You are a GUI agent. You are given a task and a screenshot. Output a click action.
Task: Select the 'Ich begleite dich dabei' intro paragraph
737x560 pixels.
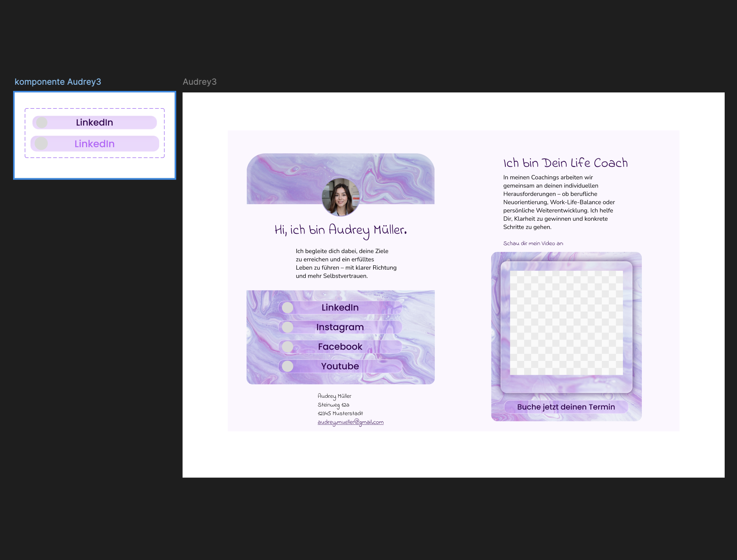346,263
